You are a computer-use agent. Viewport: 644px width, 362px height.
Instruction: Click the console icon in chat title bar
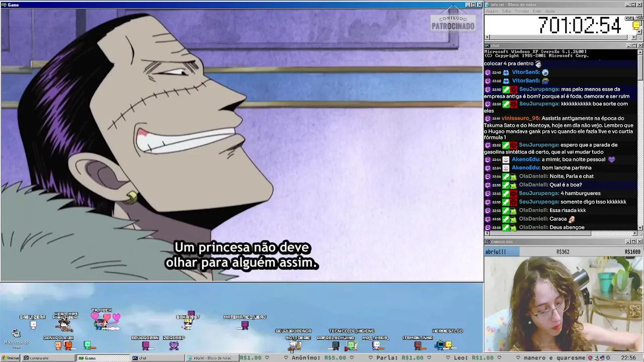pos(488,46)
